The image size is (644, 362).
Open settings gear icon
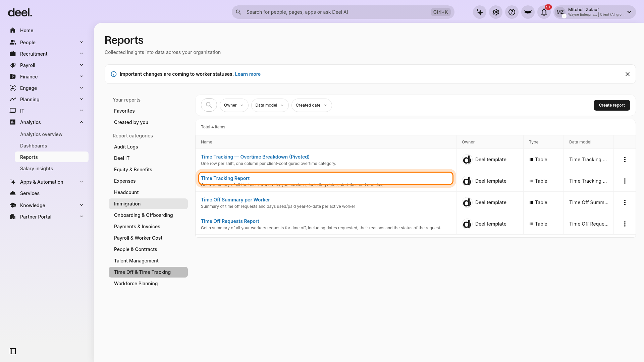496,12
